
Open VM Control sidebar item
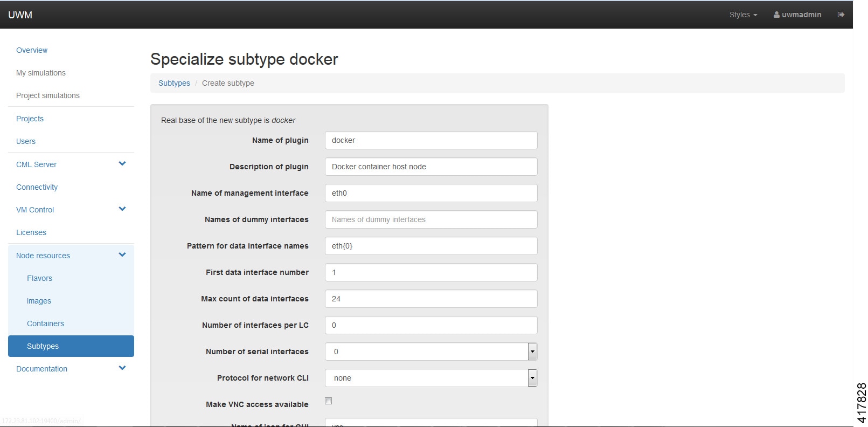tap(35, 210)
